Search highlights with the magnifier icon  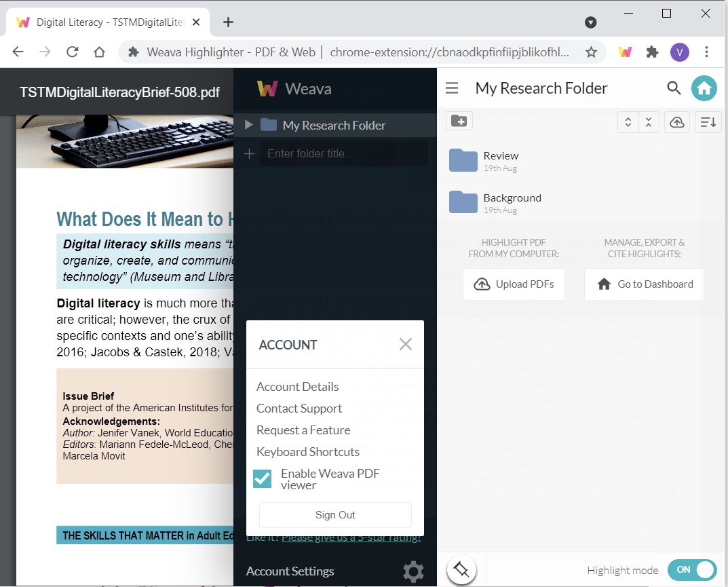pos(674,88)
